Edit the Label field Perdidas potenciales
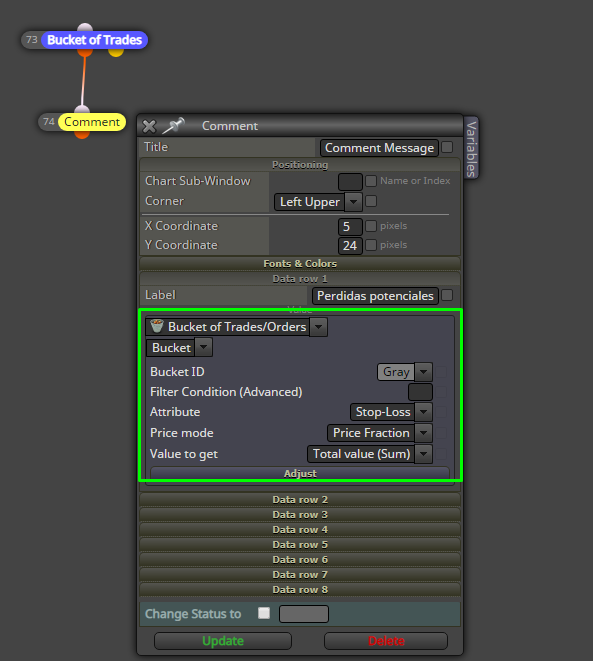 coord(375,296)
